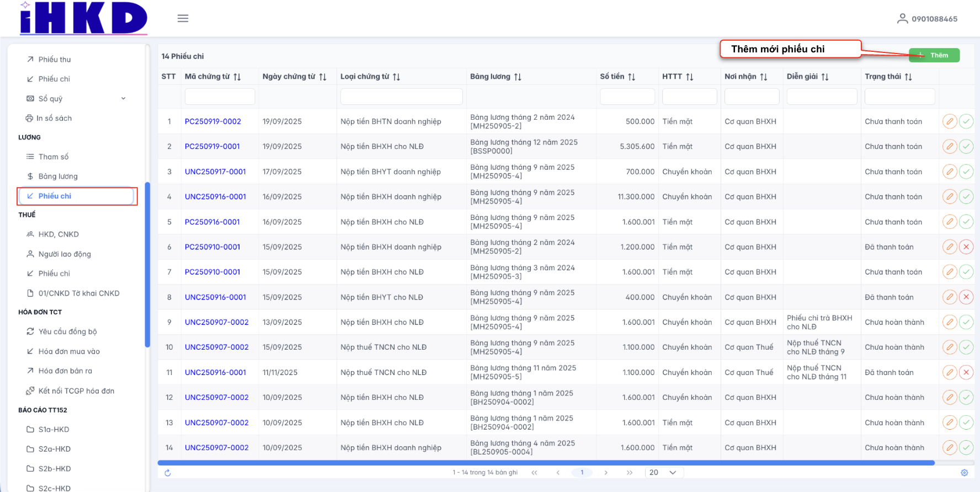Image resolution: width=980 pixels, height=492 pixels.
Task: Click the refresh icon below the table
Action: [x=168, y=473]
